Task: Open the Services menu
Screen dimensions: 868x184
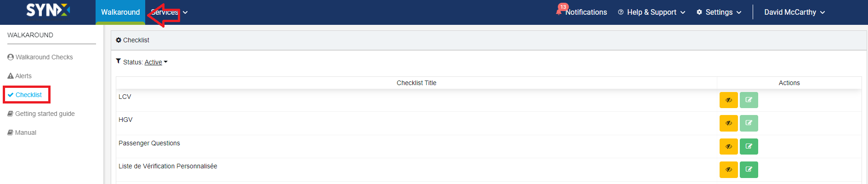Action: (x=169, y=12)
